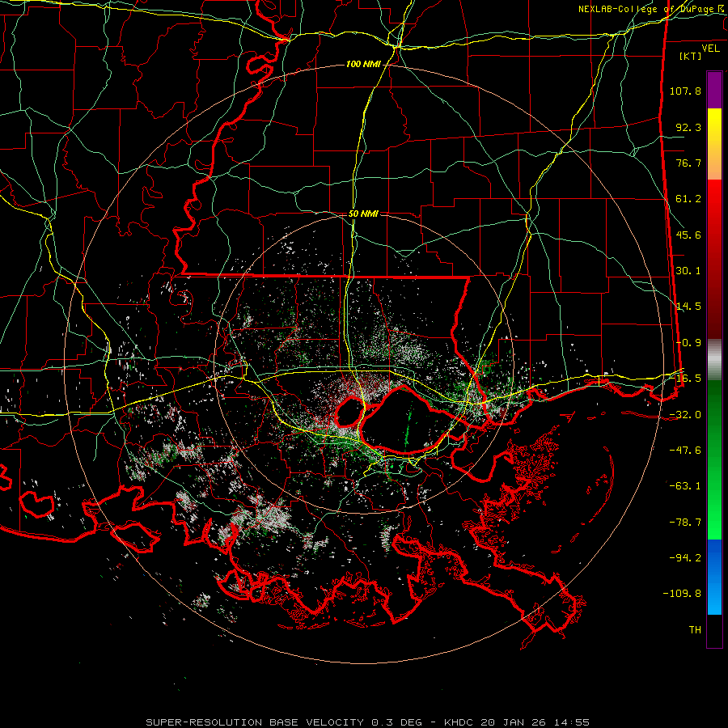Click the 107.8 legend value
Image resolution: width=728 pixels, height=728 pixels.
pyautogui.click(x=685, y=91)
